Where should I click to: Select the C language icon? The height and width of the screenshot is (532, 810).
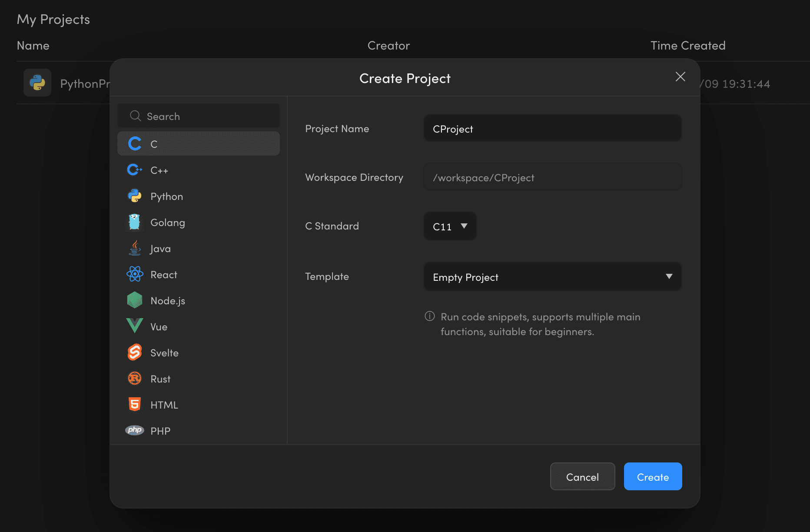(x=134, y=143)
